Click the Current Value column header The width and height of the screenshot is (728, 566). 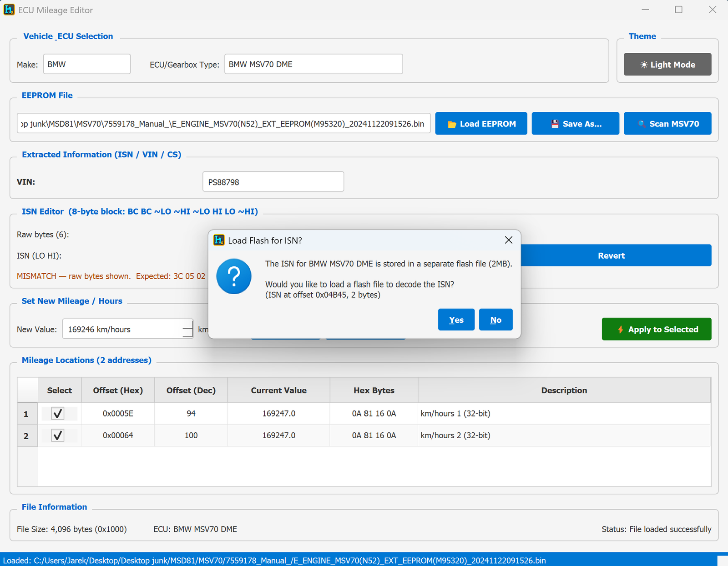pyautogui.click(x=279, y=390)
